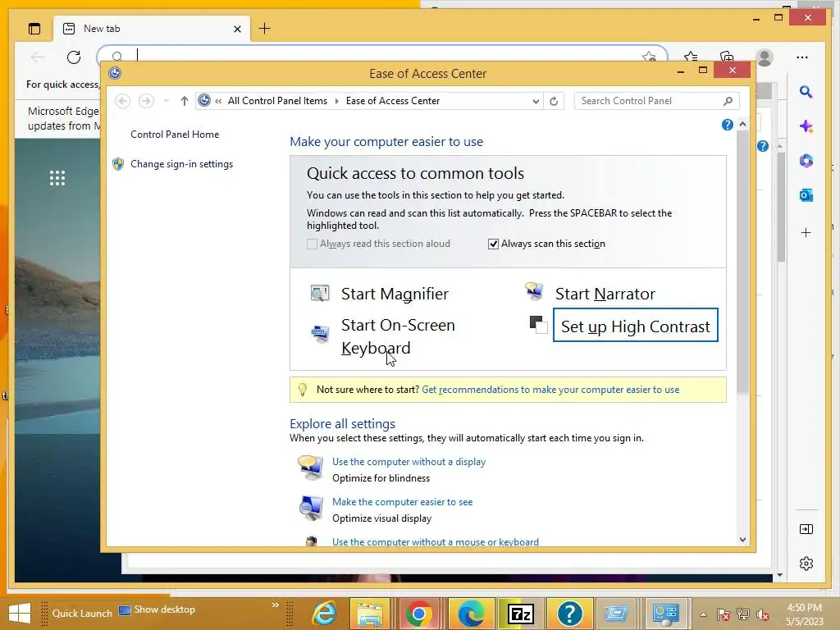Click easier to see monitor icon
The image size is (840, 630).
click(x=311, y=508)
